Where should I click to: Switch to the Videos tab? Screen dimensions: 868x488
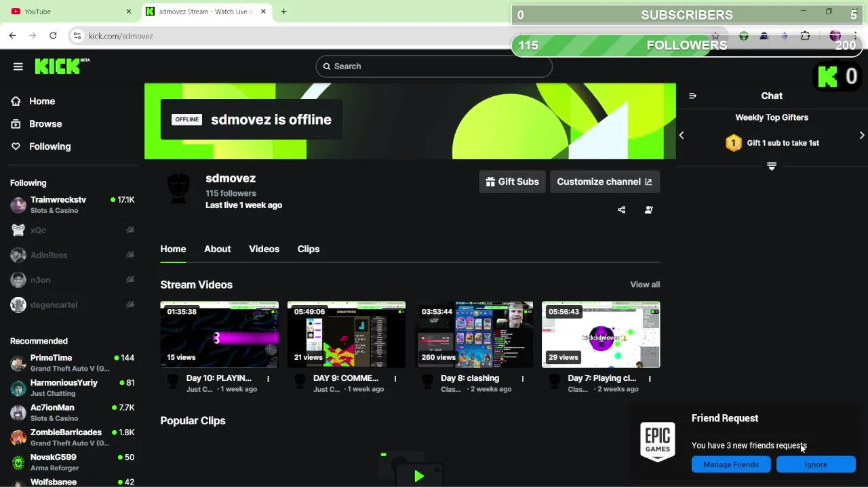(x=264, y=249)
